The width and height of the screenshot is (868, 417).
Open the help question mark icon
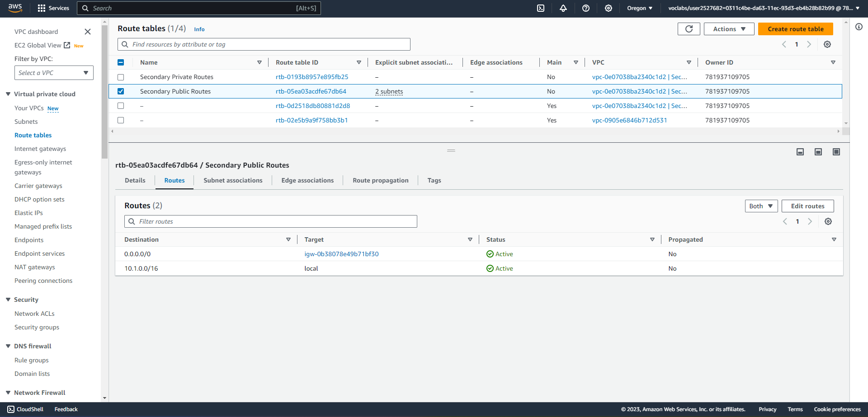point(585,8)
